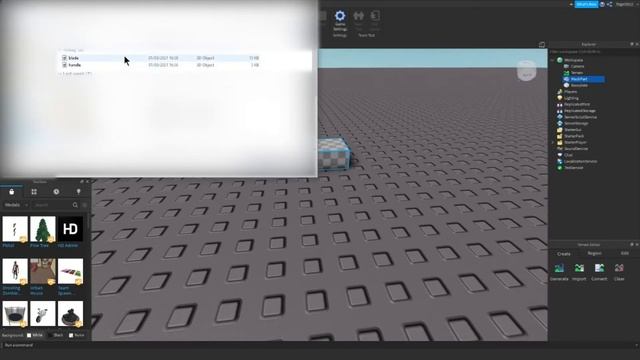
Task: Switch to the Recent tab in Toolbox
Action: tap(56, 191)
